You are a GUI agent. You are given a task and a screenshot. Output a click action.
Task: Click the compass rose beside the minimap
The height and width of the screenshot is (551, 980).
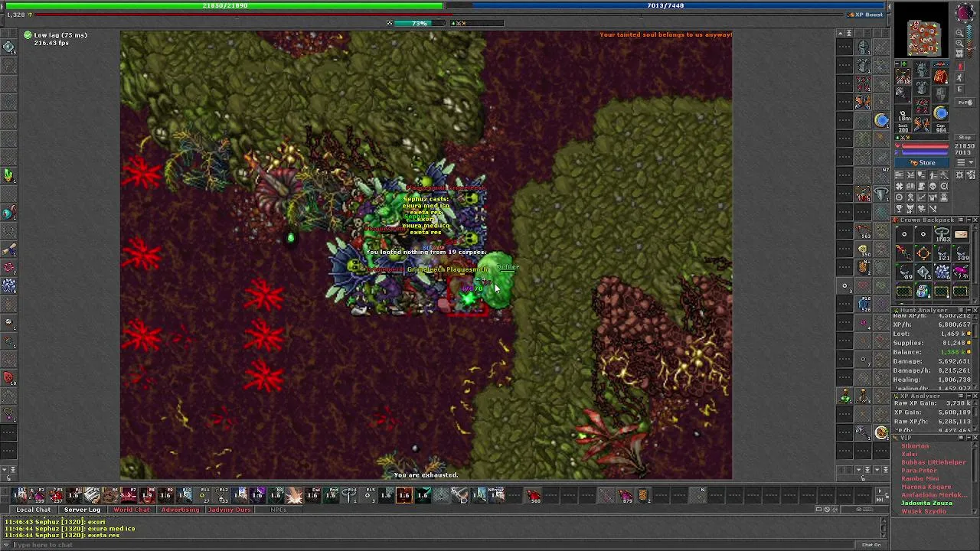click(x=964, y=13)
